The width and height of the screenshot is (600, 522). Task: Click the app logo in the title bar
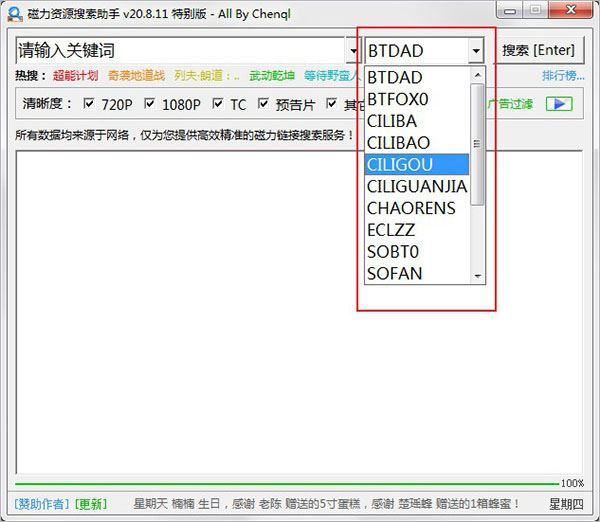tap(15, 13)
